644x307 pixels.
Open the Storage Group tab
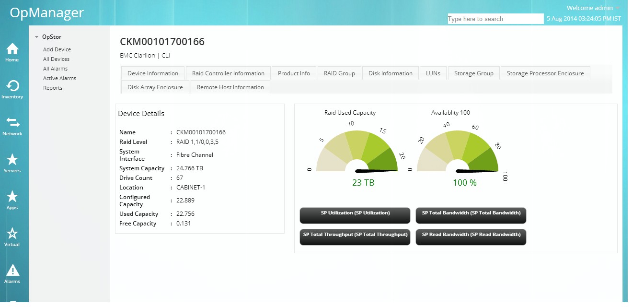474,73
